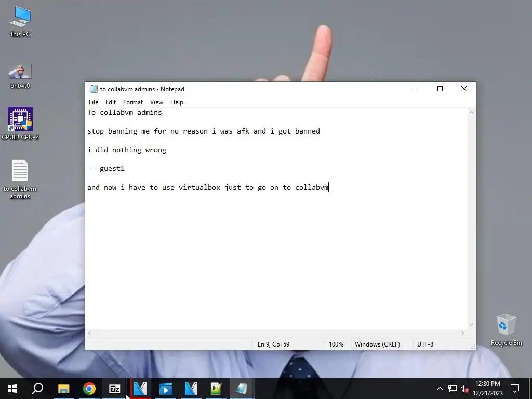Screen dimensions: 532x399
Task: Minimize the Notepad window
Action: 417,89
